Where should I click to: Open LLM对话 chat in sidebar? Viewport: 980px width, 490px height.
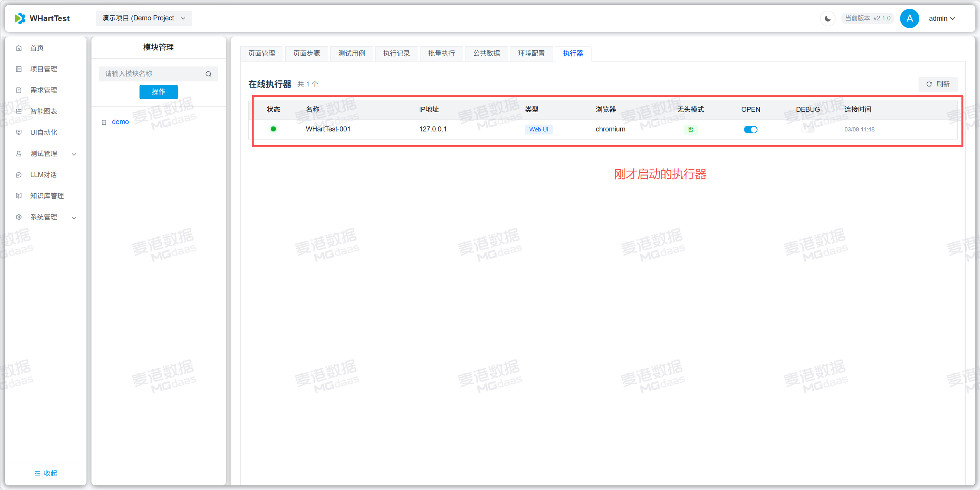(43, 175)
